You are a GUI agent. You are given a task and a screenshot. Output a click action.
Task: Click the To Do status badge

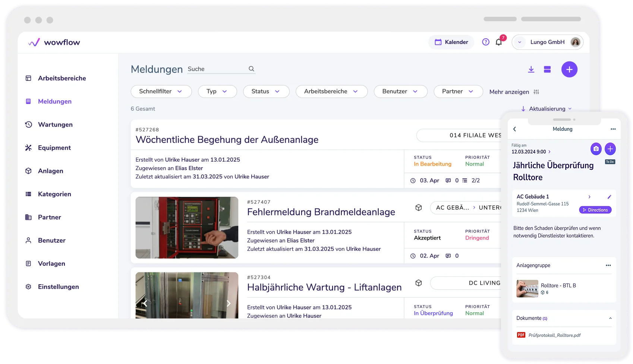pyautogui.click(x=610, y=162)
